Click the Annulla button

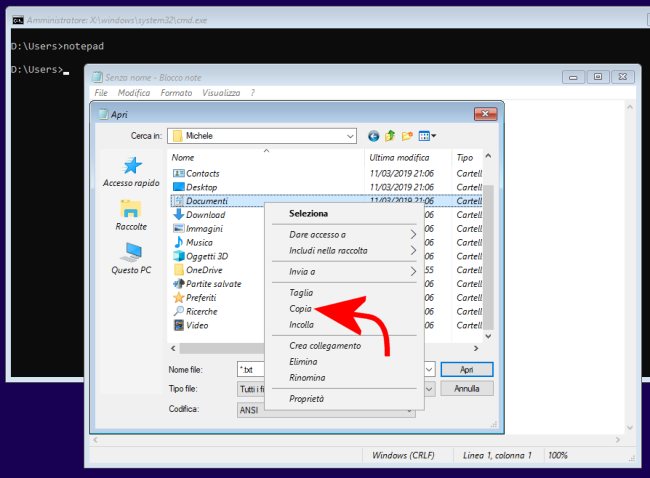tap(468, 388)
